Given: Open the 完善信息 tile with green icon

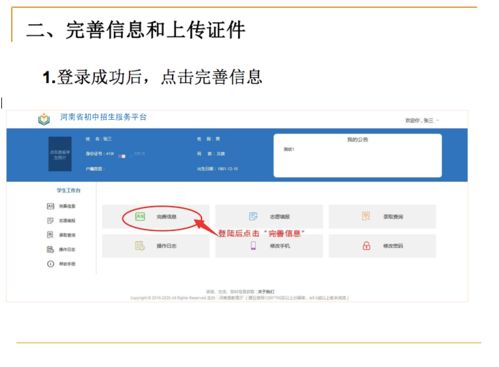Looking at the screenshot, I should [156, 217].
